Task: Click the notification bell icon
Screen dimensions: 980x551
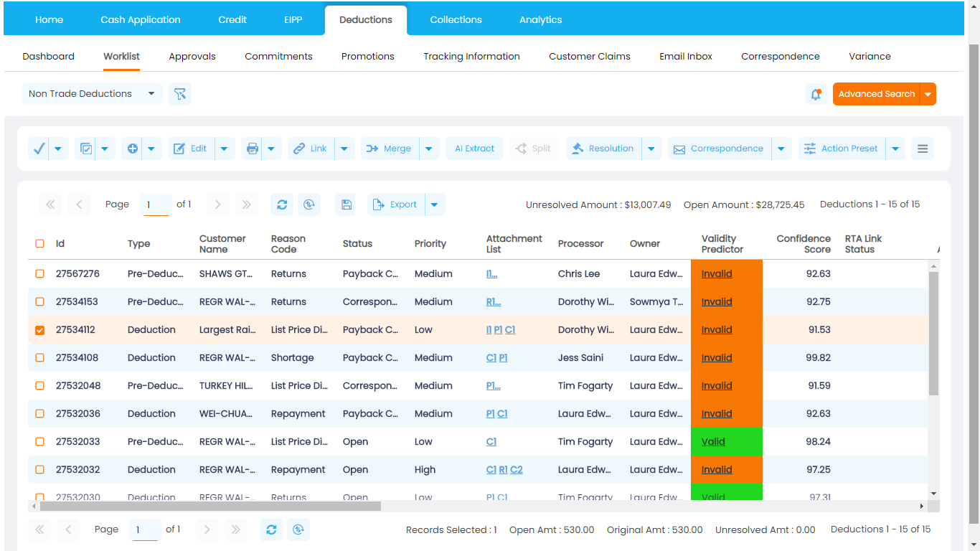Action: tap(816, 94)
